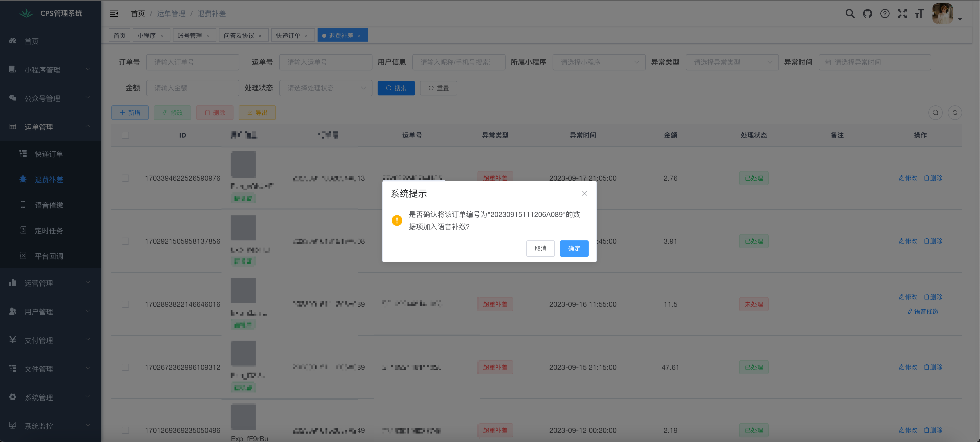Open the GitHub source icon
The height and width of the screenshot is (442, 980).
pyautogui.click(x=867, y=14)
